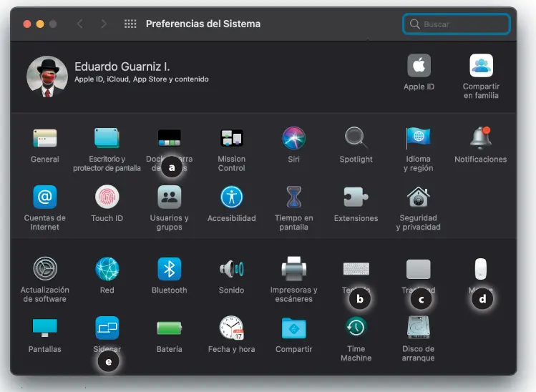Close the Preferencias del Sistema window
The width and height of the screenshot is (536, 392).
pos(27,24)
